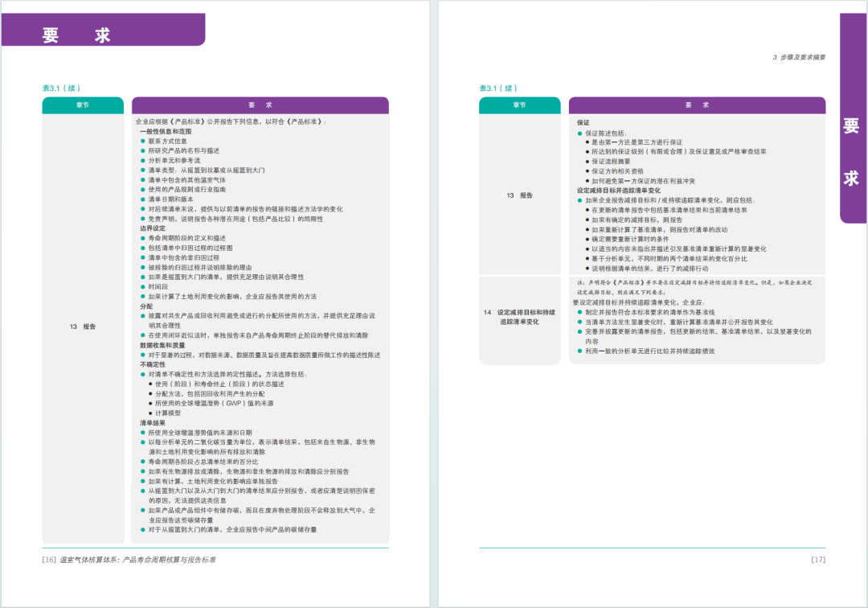Click the 14 设定减排目标和持续追踪清单变化 cell

pyautogui.click(x=520, y=316)
